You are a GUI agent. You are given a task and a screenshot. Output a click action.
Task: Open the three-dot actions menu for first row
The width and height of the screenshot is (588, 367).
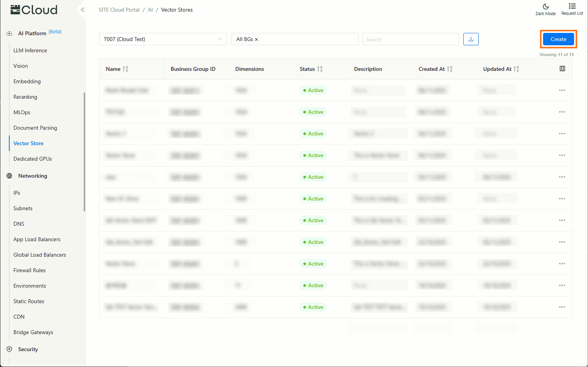pyautogui.click(x=562, y=90)
